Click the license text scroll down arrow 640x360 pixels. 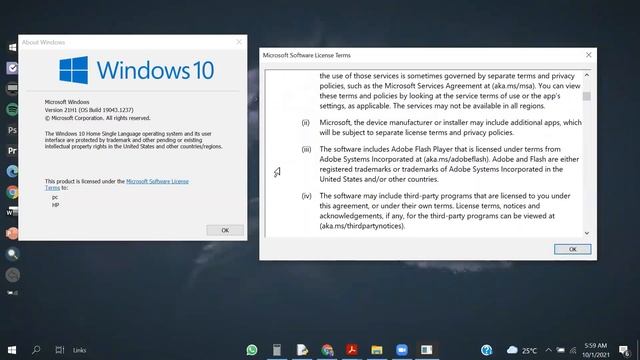click(x=587, y=233)
